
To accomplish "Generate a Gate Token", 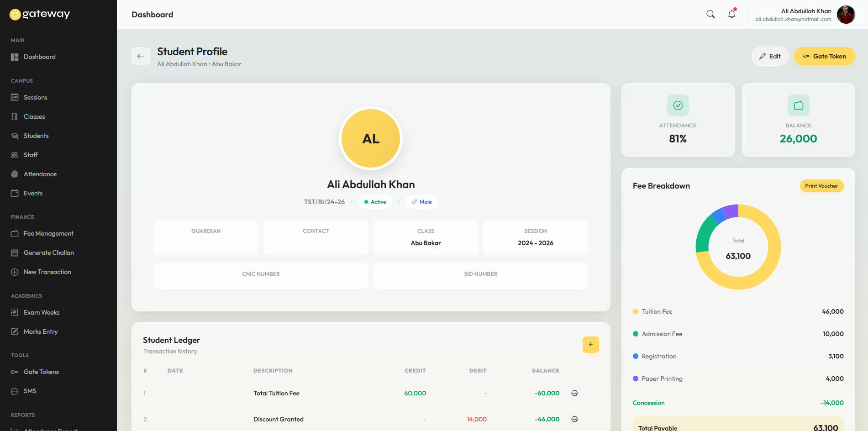I will click(824, 56).
